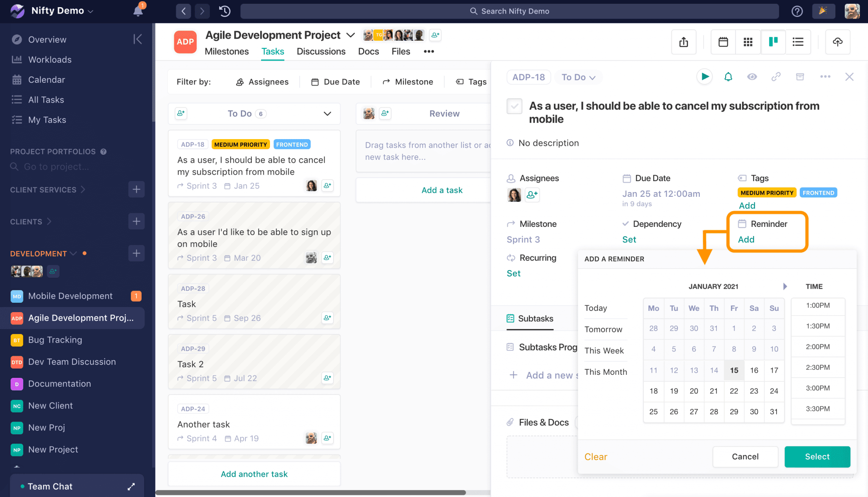This screenshot has height=497, width=868.
Task: Click the calendar view icon in toolbar
Action: pos(723,41)
